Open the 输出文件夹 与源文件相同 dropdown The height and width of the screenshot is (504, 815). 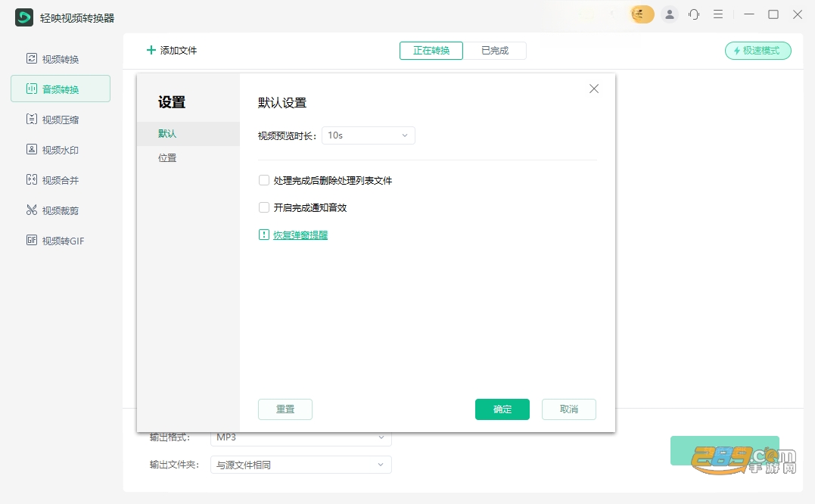[x=301, y=465]
